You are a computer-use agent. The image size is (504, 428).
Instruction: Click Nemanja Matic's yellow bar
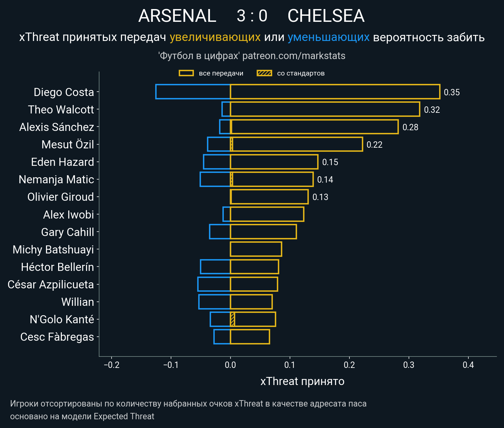click(x=272, y=179)
